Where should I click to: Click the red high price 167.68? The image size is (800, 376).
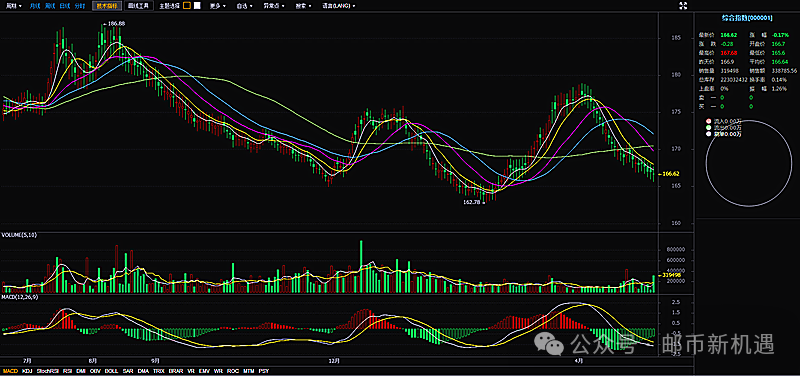click(729, 53)
